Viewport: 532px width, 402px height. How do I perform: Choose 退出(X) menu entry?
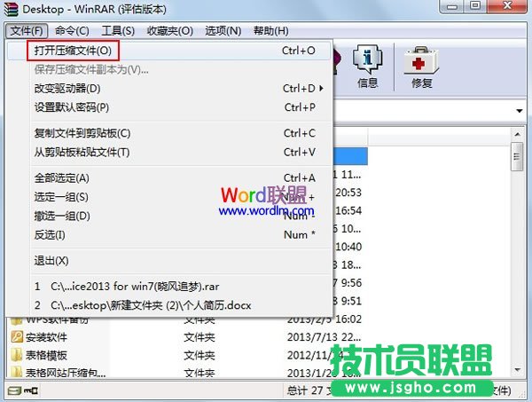[168, 261]
